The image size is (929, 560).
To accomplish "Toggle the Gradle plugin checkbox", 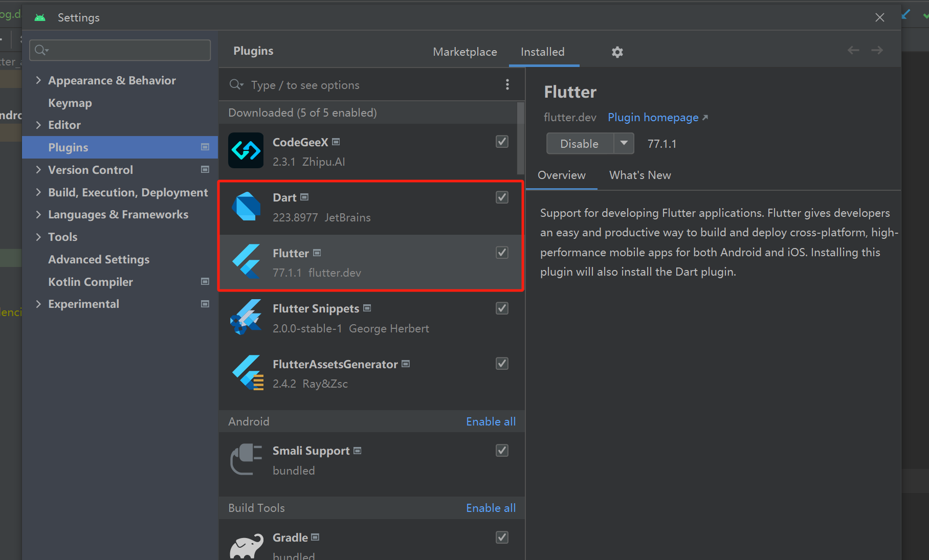I will pyautogui.click(x=502, y=537).
